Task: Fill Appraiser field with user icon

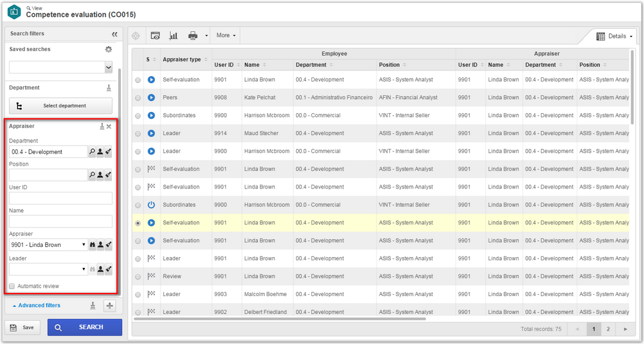Action: point(100,245)
